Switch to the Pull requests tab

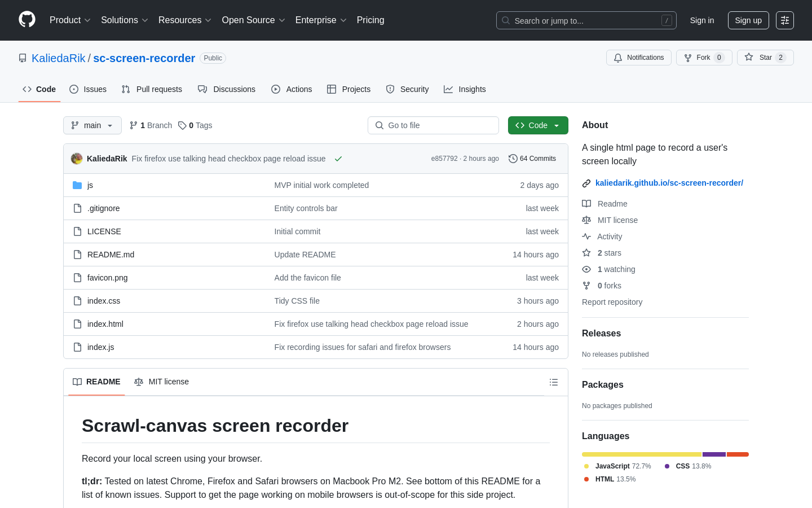(x=152, y=89)
